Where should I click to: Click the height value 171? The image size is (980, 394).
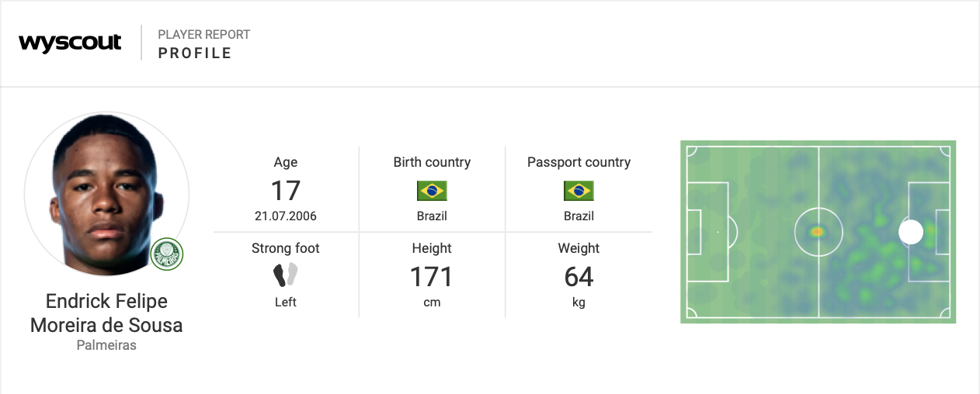click(432, 277)
